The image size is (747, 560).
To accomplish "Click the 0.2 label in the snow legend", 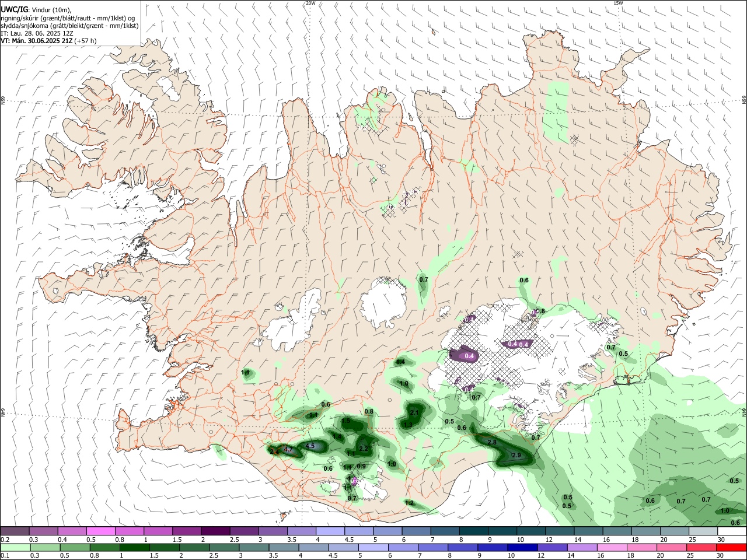I will click(5, 540).
